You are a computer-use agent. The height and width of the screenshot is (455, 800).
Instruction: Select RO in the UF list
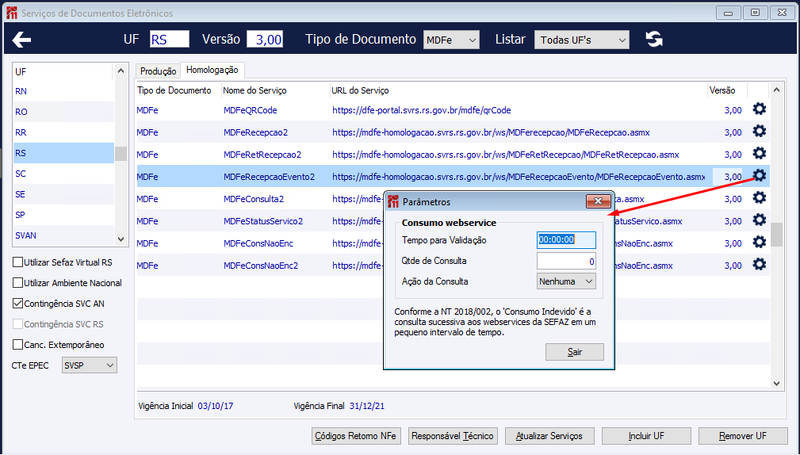point(64,112)
